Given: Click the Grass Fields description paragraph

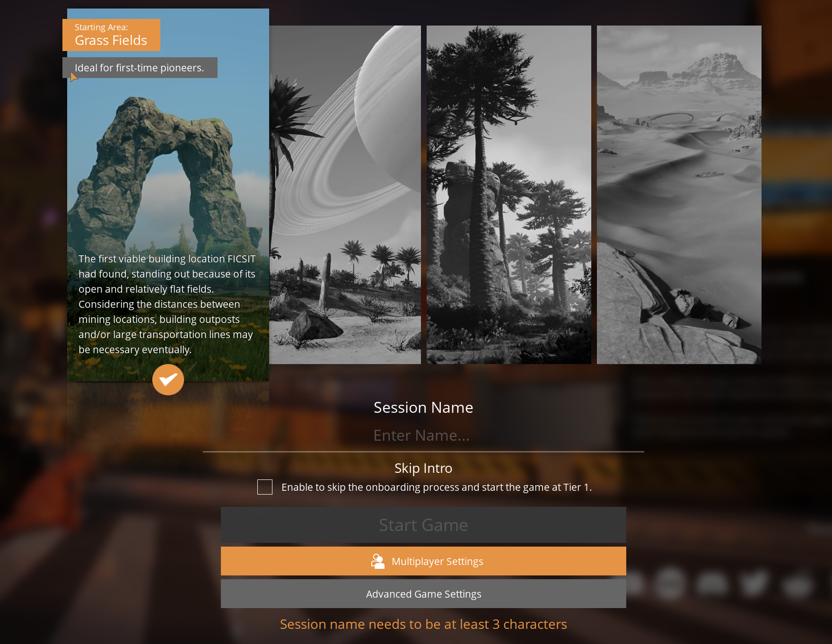Looking at the screenshot, I should 167,304.
